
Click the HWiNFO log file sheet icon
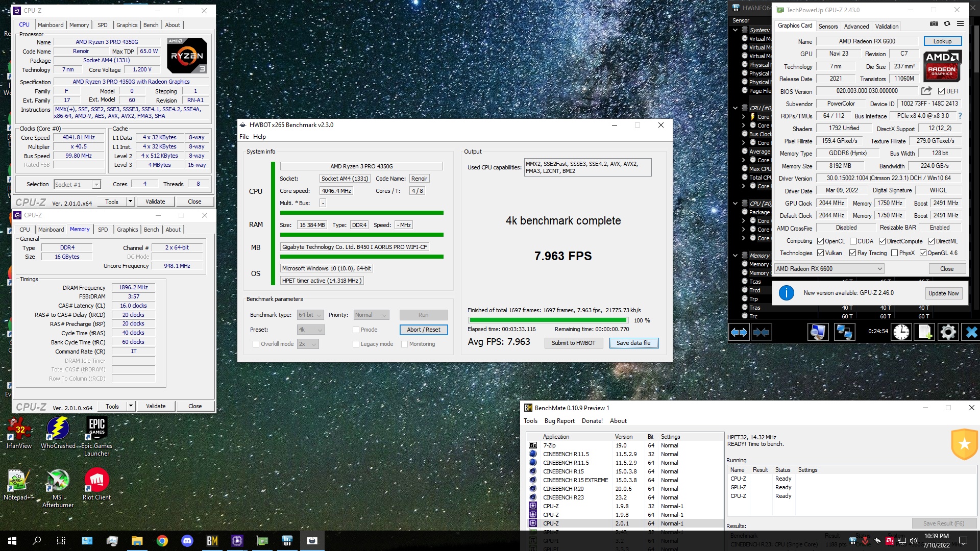(925, 332)
